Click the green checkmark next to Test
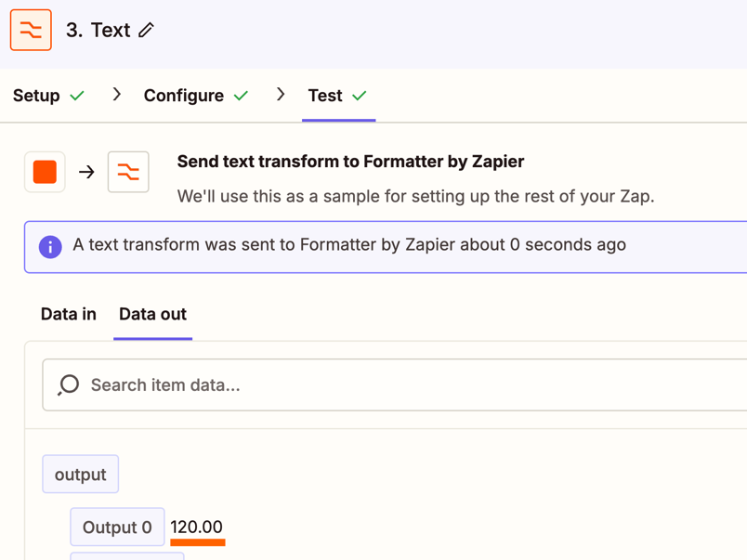 pos(360,96)
